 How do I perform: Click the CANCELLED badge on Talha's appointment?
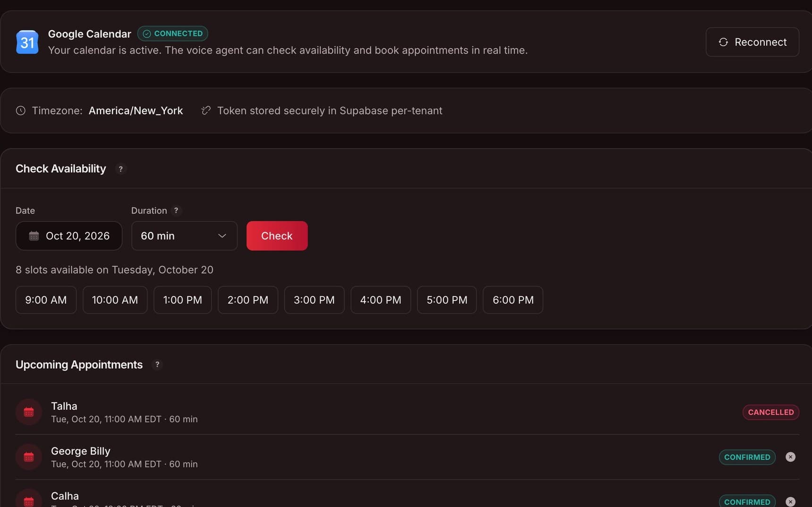pos(770,412)
